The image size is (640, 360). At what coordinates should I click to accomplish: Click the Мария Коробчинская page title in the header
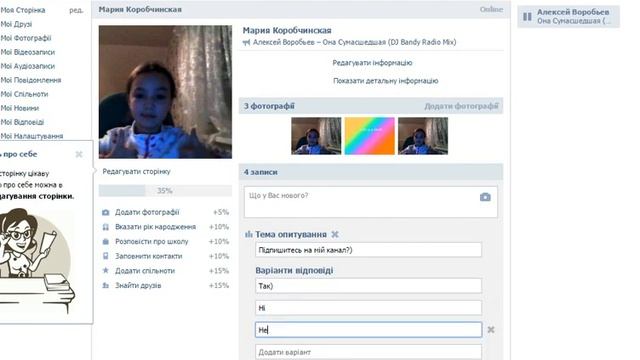[140, 9]
